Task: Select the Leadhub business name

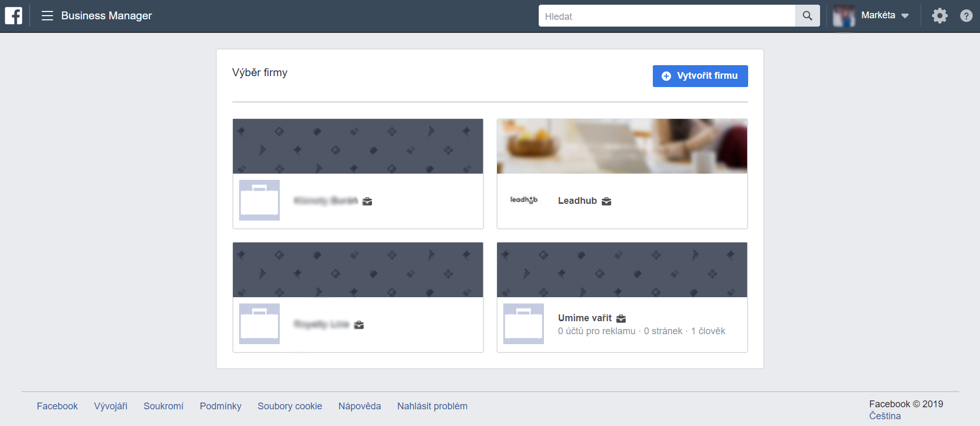Action: [577, 201]
